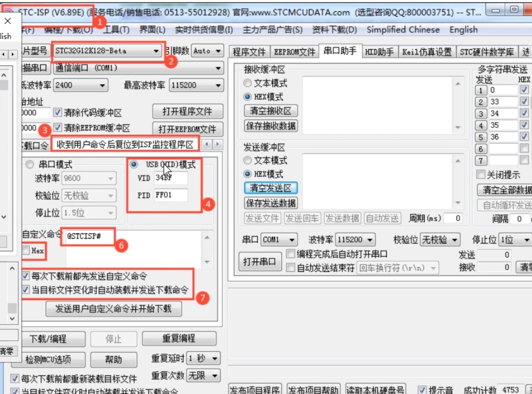The width and height of the screenshot is (532, 394).
Task: Click multi-string send button number 5
Action: click(481, 137)
